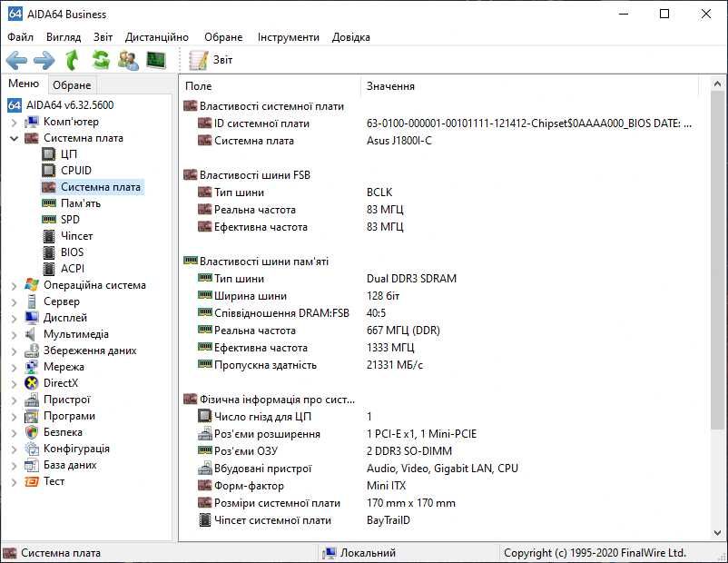This screenshot has height=563, width=728.
Task: Click the Сервер tower icon
Action: pos(31,301)
